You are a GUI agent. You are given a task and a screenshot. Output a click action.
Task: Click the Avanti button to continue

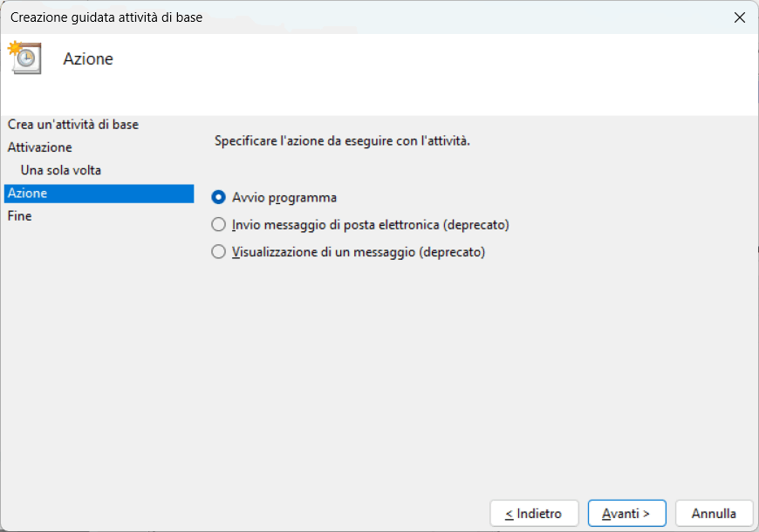coord(626,514)
